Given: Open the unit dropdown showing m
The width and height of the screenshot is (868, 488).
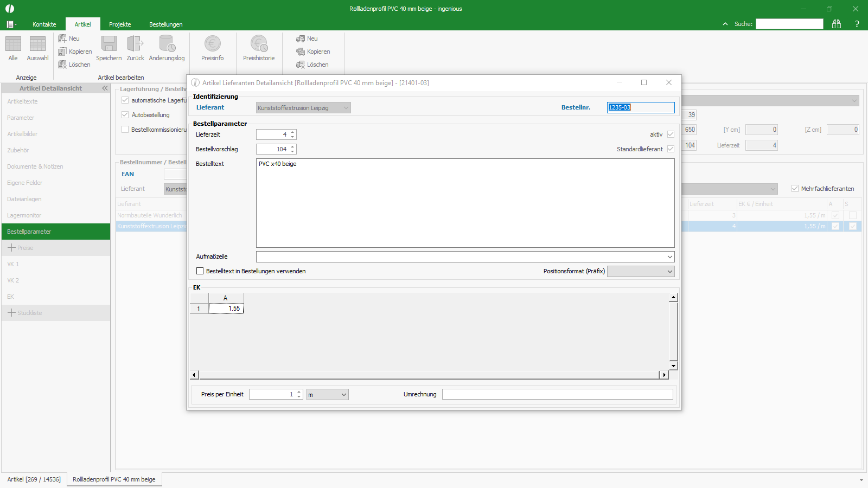Looking at the screenshot, I should pyautogui.click(x=327, y=395).
